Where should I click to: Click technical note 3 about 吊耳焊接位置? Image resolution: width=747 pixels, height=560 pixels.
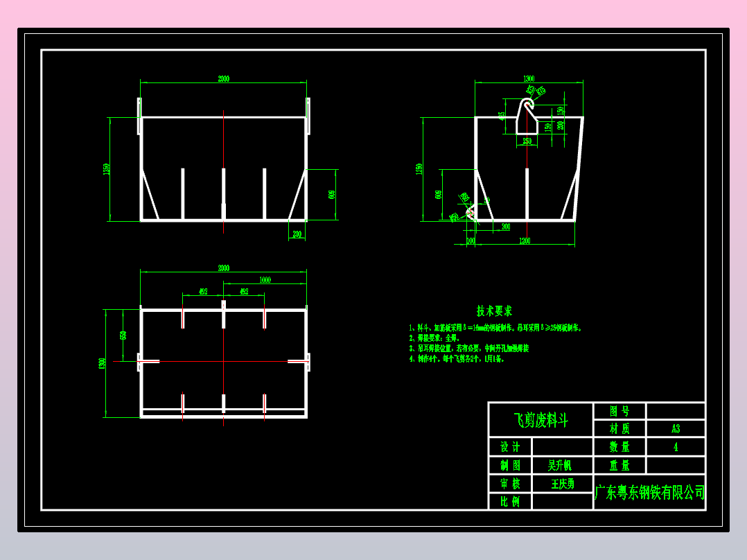click(x=468, y=349)
